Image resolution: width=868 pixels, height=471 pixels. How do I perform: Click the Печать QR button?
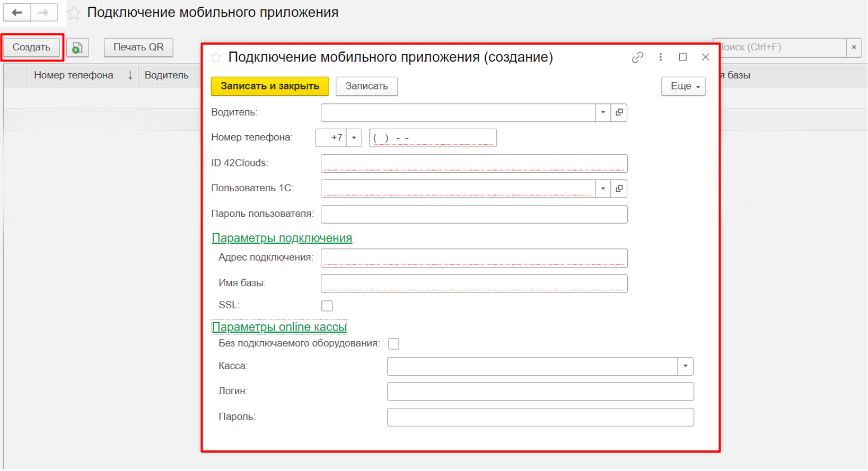point(138,48)
